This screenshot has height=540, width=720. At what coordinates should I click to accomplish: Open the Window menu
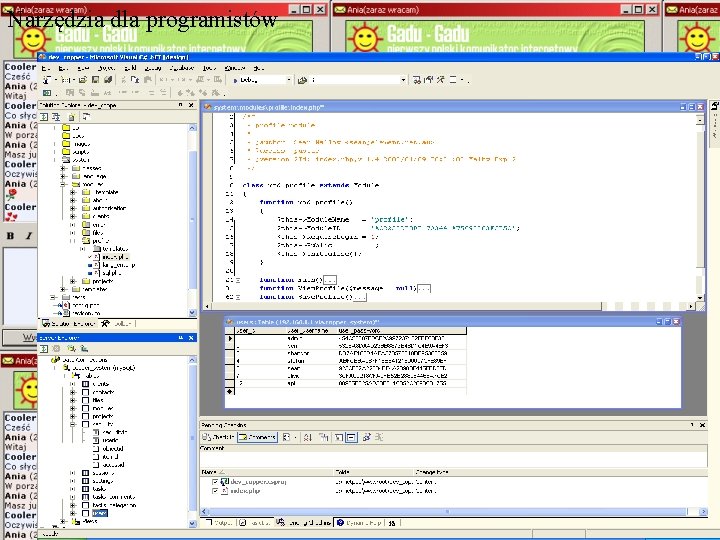[235, 68]
